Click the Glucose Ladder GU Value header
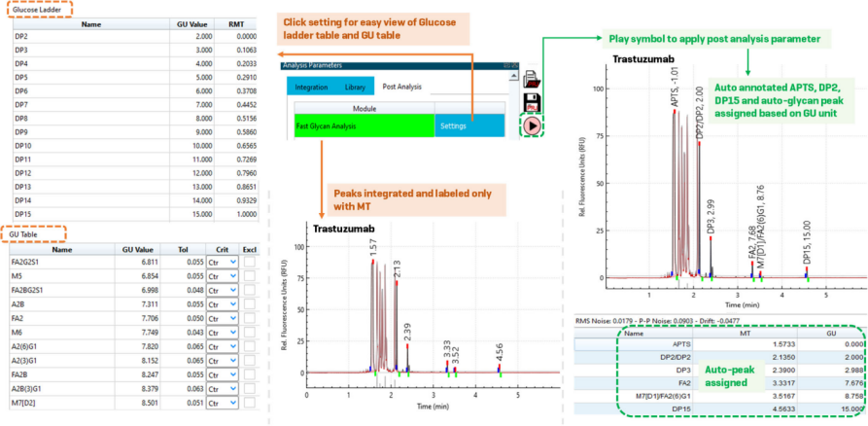Image resolution: width=868 pixels, height=426 pixels. (x=192, y=23)
